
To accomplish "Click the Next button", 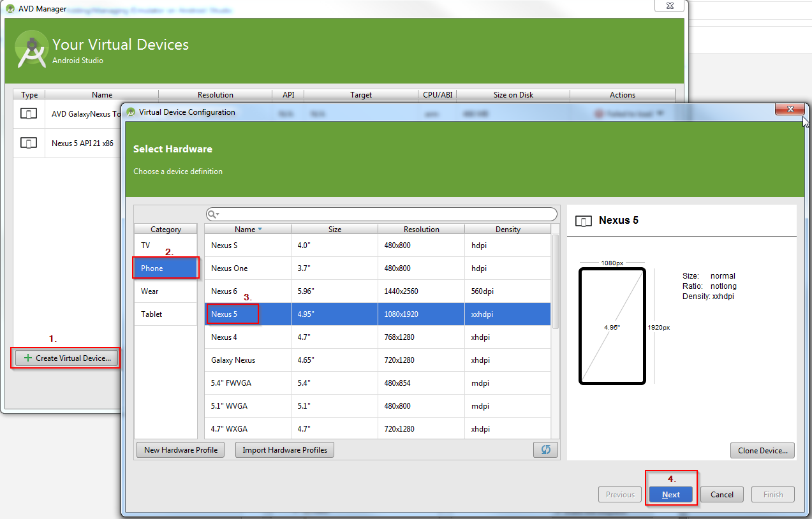I will pos(671,494).
